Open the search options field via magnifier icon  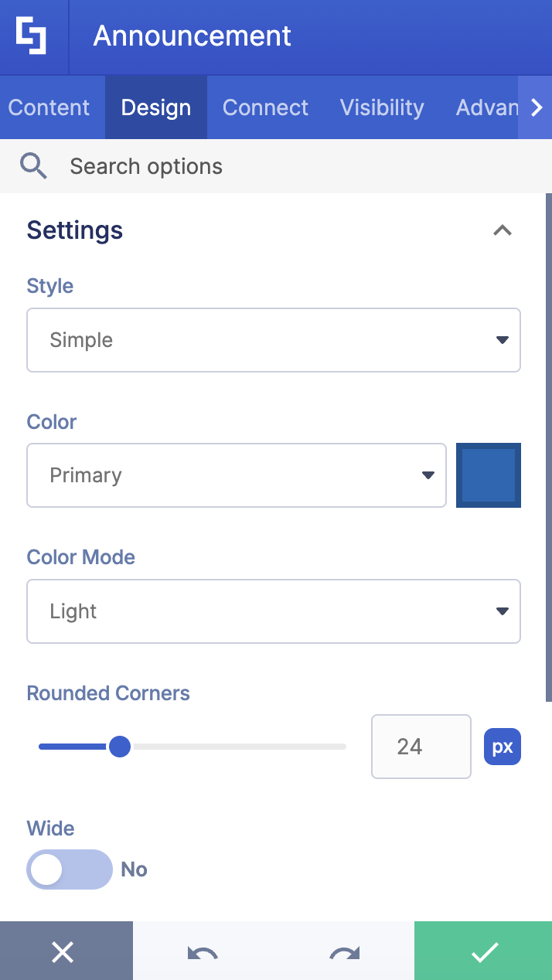point(33,165)
